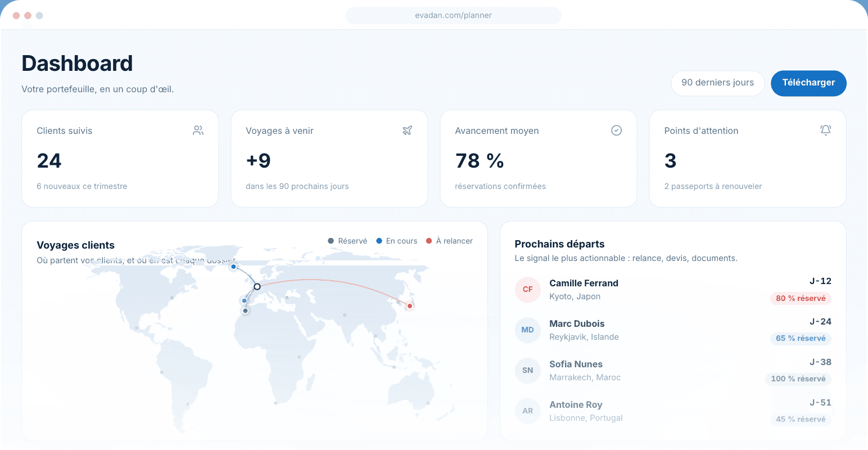
Task: Click the Kyoto, Japon destination text
Action: tap(575, 296)
